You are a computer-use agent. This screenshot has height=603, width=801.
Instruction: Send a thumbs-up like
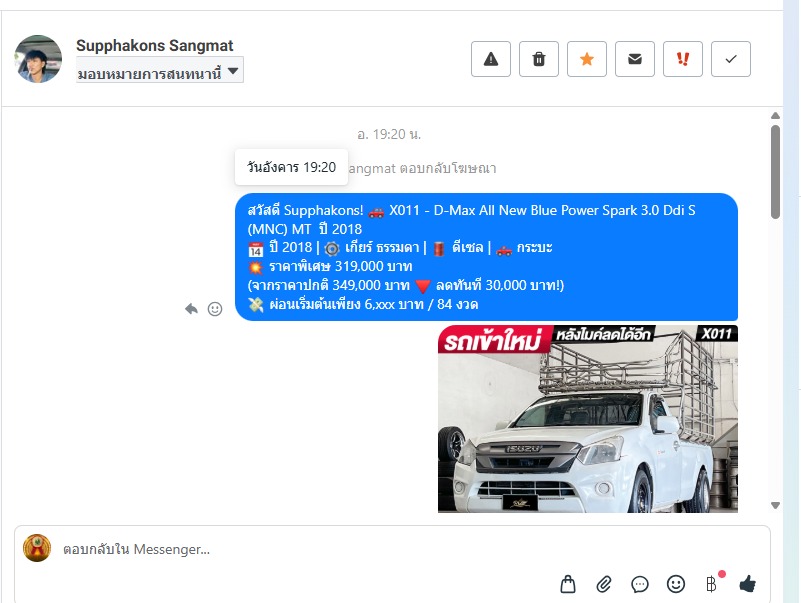tap(747, 584)
